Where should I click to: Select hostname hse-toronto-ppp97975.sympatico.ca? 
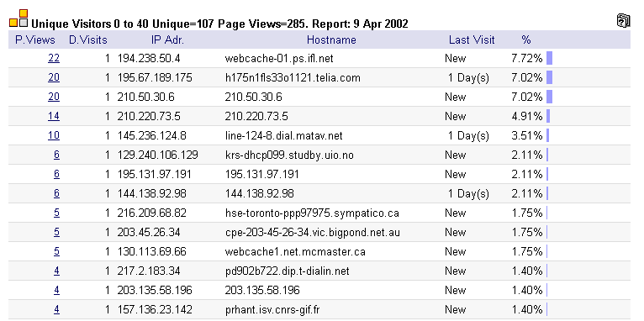[x=312, y=213]
